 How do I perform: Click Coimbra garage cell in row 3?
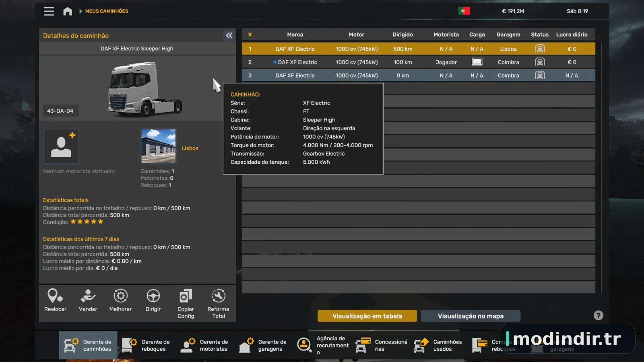click(x=508, y=76)
